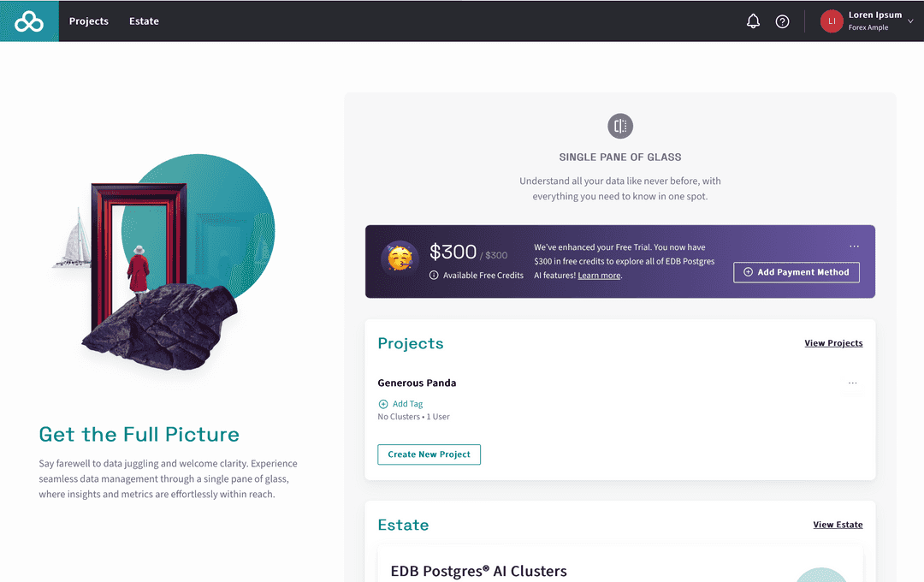Image resolution: width=924 pixels, height=582 pixels.
Task: Open the Projects menu in the navbar
Action: 89,21
